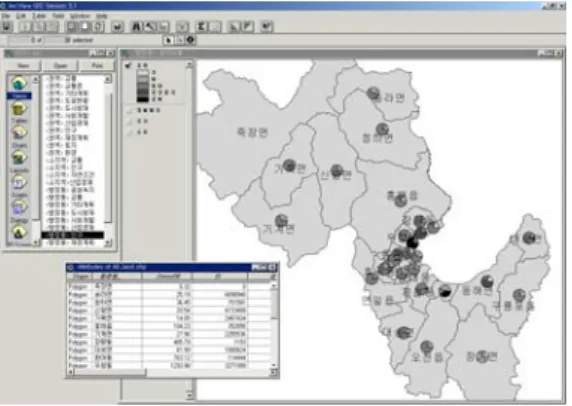Image resolution: width=572 pixels, height=406 pixels.
Task: Click the Switch Selection icon
Action: click(x=98, y=26)
